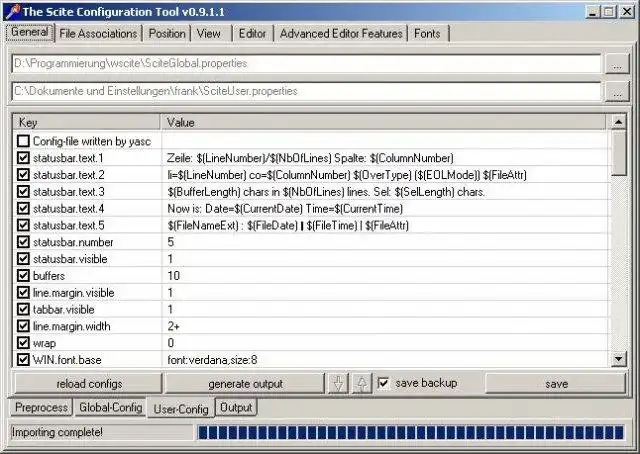Uncheck the statusbar.text.1 checkbox
Screen dimensions: 640x454
[x=23, y=158]
